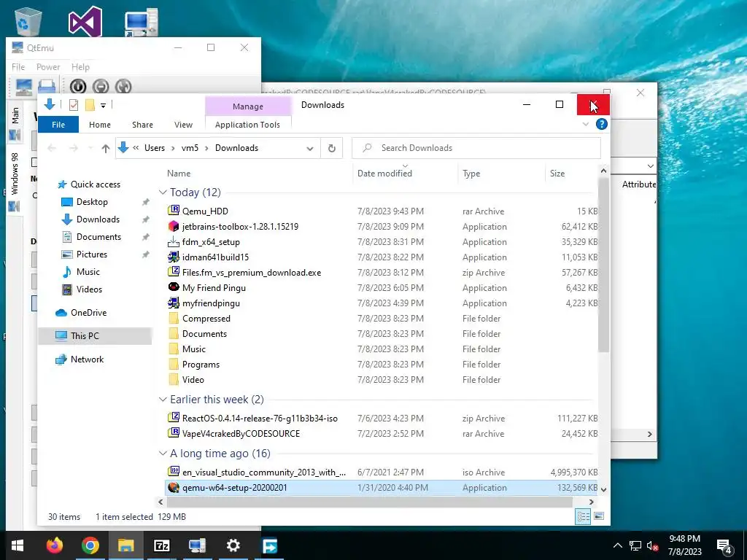Sort by the Name column header
This screenshot has height=560, width=747.
(179, 174)
